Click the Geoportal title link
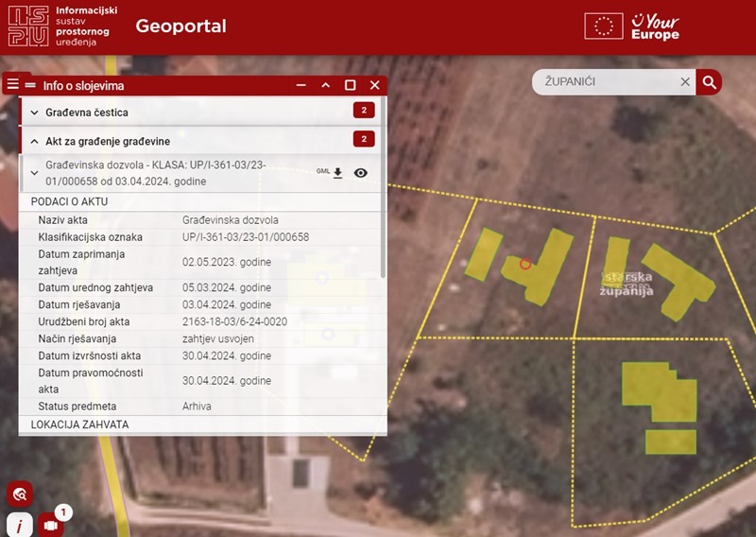 click(180, 26)
